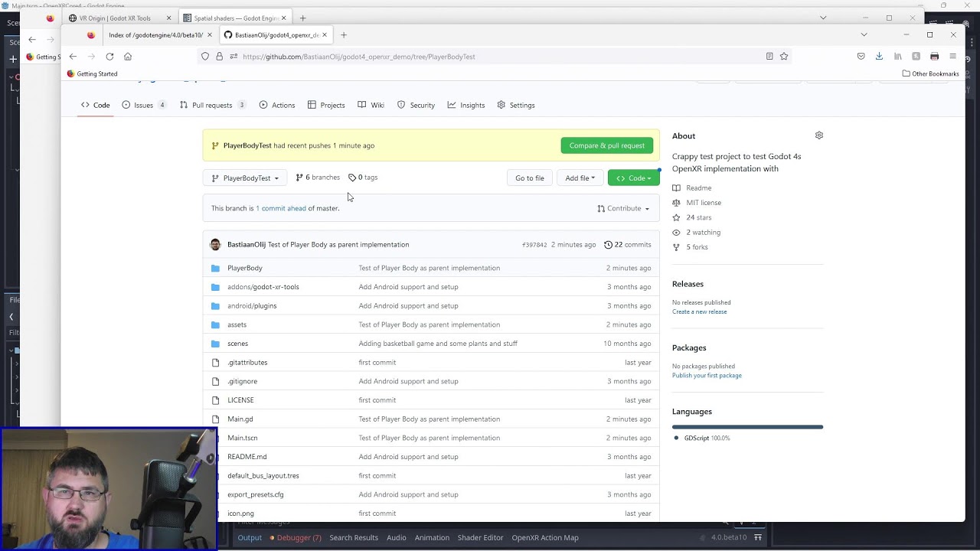Open the downloads arrow icon
Image resolution: width=980 pixels, height=551 pixels.
[x=879, y=57]
